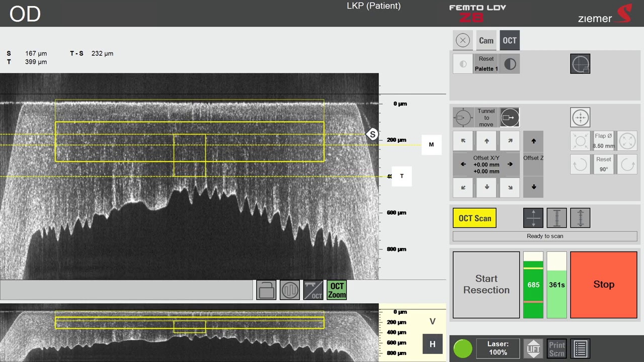Click the Laser 100% power field
Image resolution: width=644 pixels, height=362 pixels.
point(498,348)
